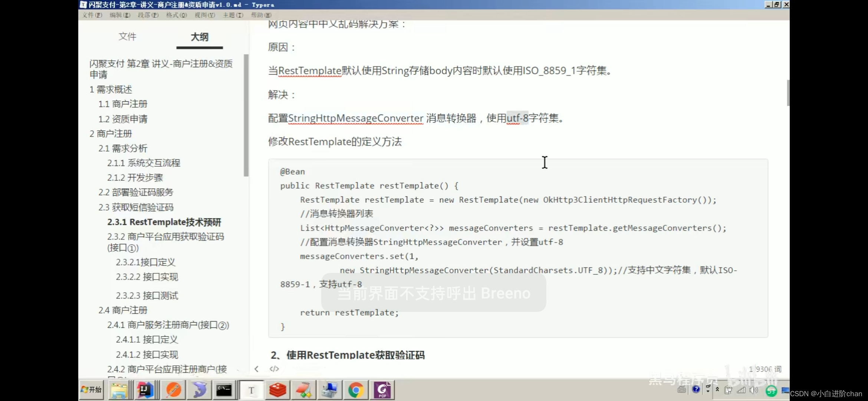Select 2.1.2 开发步骤 in outline
This screenshot has width=868, height=401.
click(x=135, y=178)
